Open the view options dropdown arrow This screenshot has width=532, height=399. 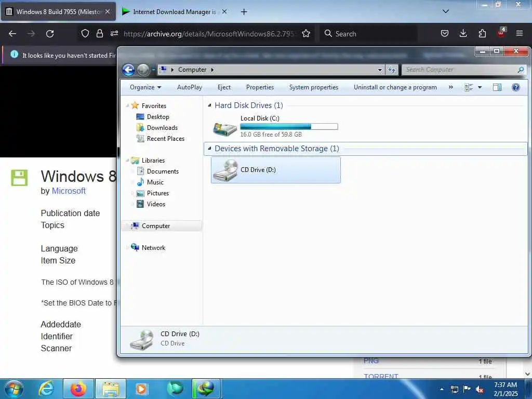tap(480, 87)
